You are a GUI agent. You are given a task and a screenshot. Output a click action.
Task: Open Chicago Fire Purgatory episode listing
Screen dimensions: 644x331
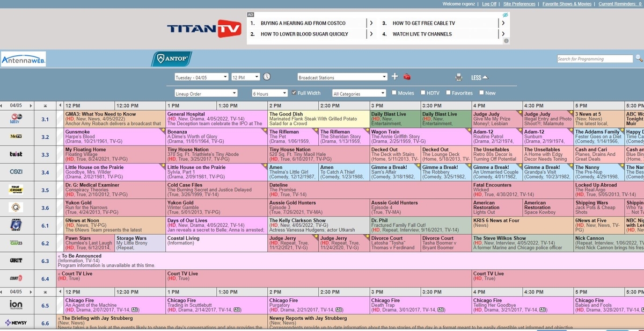tap(318, 305)
